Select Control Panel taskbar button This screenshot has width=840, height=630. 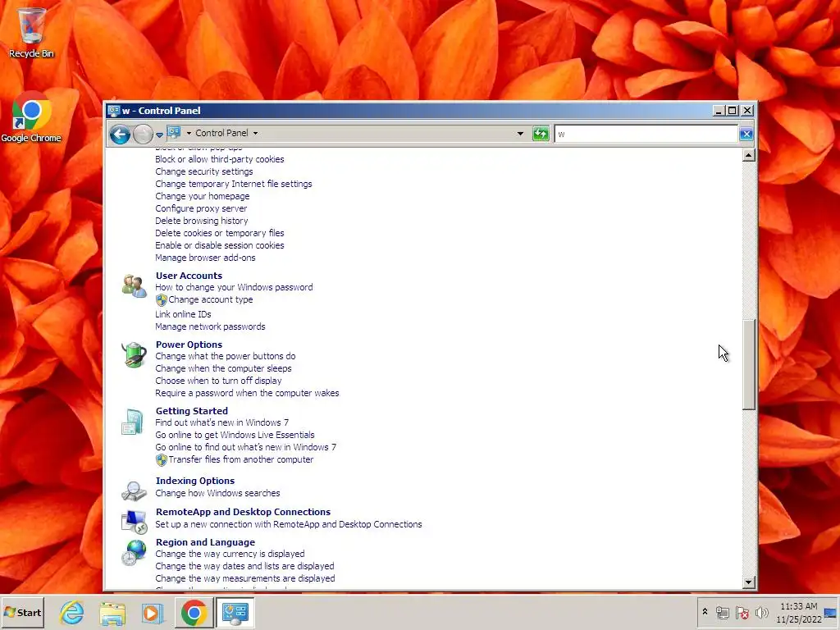click(235, 612)
